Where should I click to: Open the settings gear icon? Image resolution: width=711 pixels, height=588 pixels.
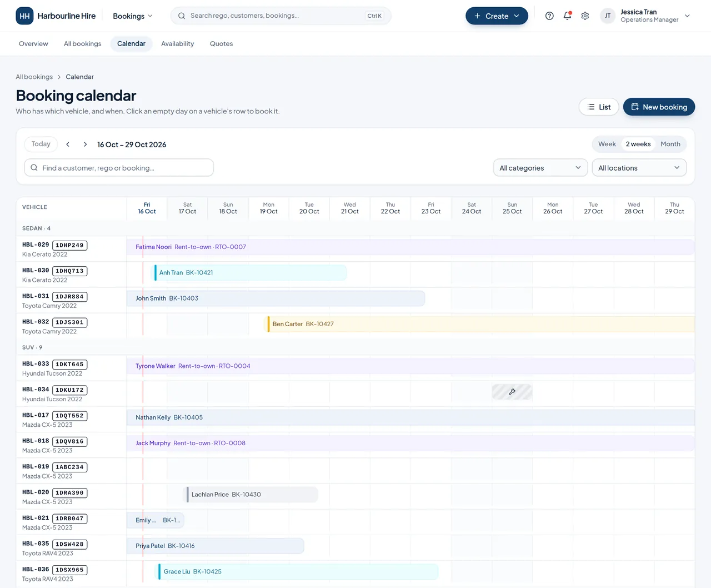click(585, 16)
